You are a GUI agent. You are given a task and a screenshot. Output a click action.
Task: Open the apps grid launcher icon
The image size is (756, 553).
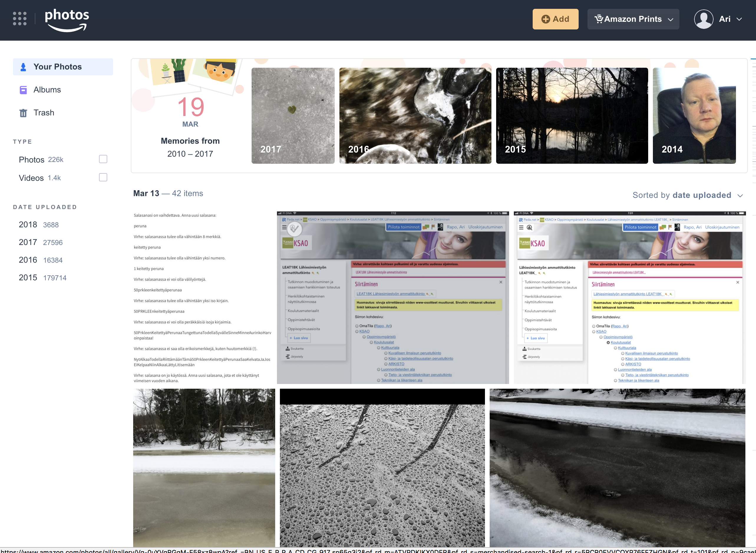[20, 19]
